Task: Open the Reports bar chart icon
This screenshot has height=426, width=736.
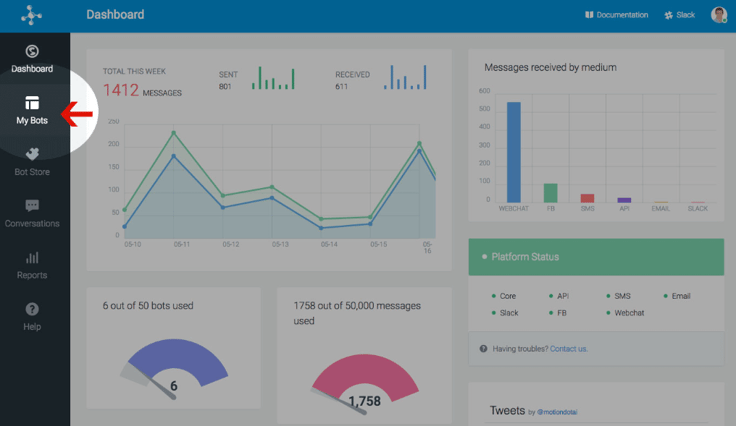Action: 32,258
